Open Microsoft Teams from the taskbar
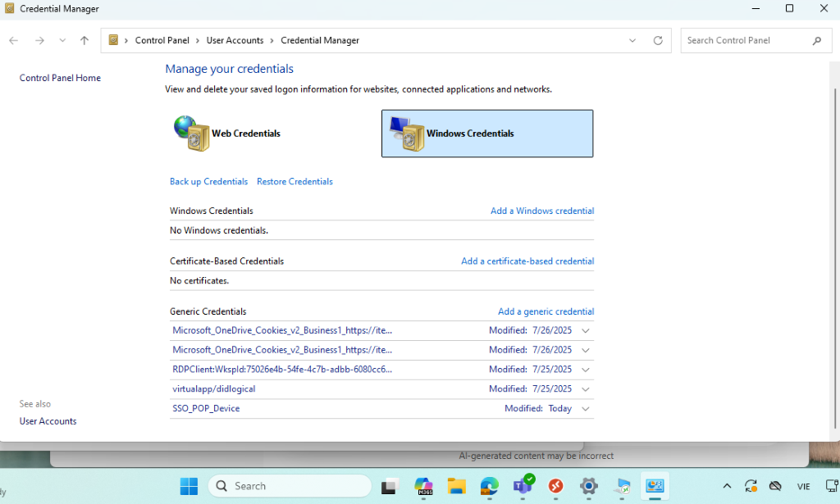Image resolution: width=840 pixels, height=504 pixels. point(523,485)
